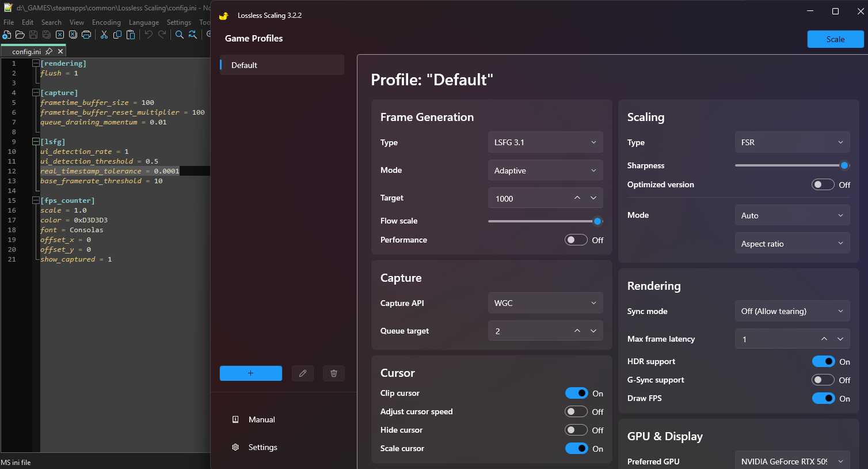Increase Queue target with the up arrow
Viewport: 868px width, 469px height.
tap(577, 331)
